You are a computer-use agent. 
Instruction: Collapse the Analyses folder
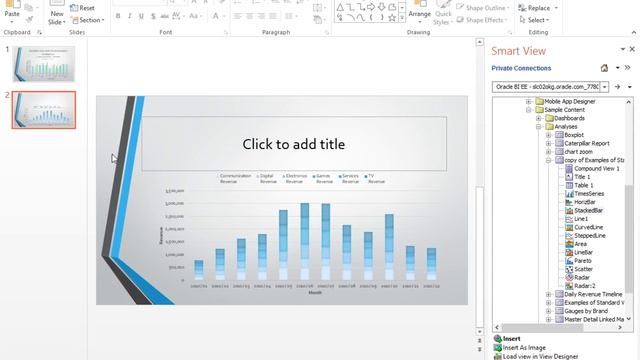539,127
